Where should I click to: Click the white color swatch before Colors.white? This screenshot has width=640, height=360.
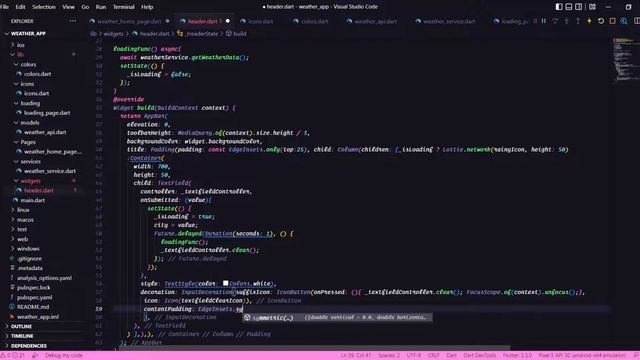pyautogui.click(x=225, y=283)
